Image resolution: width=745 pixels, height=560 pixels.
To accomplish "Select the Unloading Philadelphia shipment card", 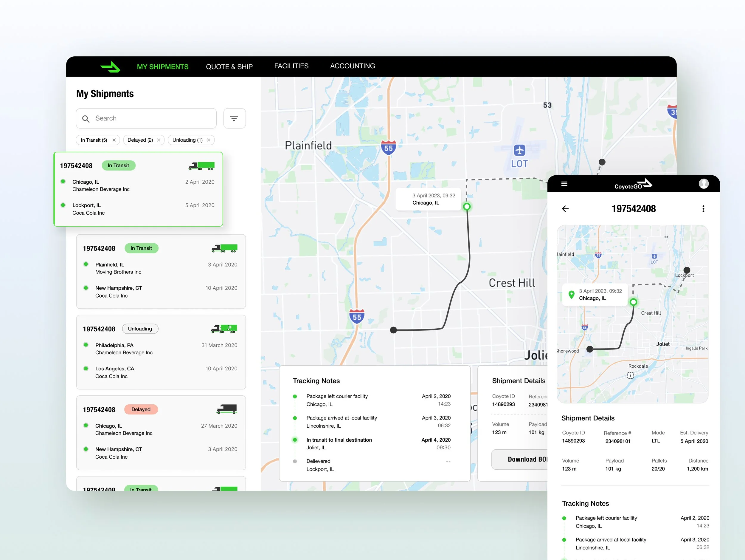I will pyautogui.click(x=161, y=352).
